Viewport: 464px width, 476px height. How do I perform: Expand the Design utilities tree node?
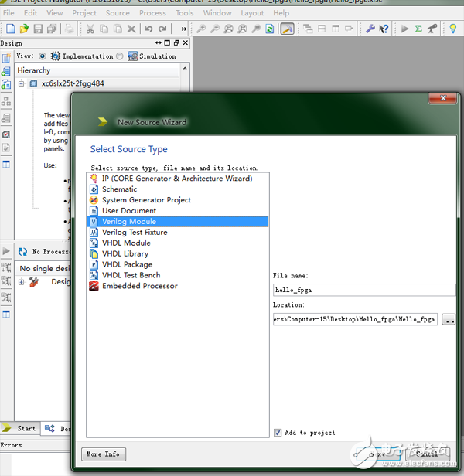[22, 282]
